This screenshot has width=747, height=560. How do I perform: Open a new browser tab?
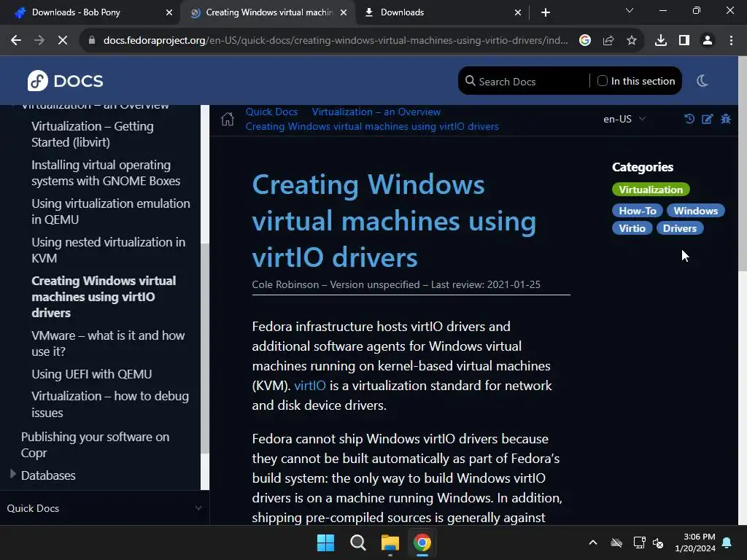point(546,12)
